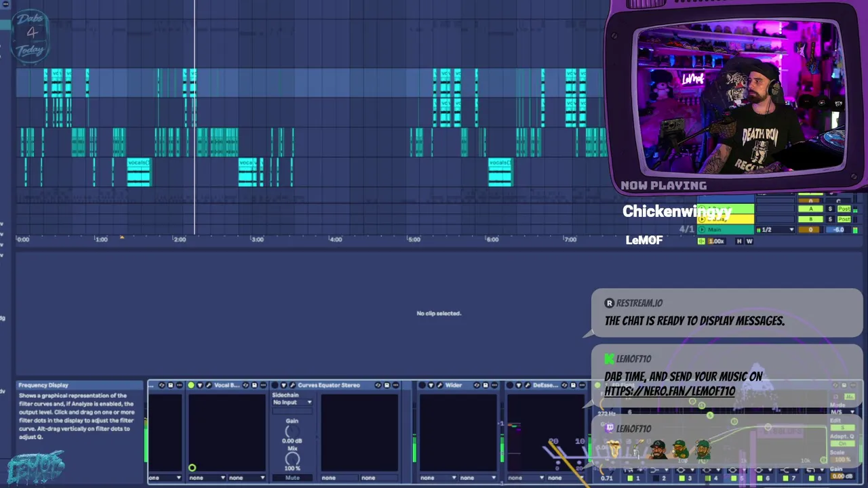
Task: Open the DeEsser device wrench icon
Action: coord(527,385)
